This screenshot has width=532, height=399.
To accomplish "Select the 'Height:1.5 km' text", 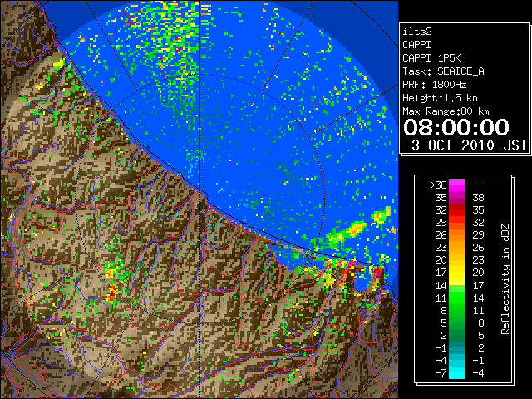I will pyautogui.click(x=440, y=98).
